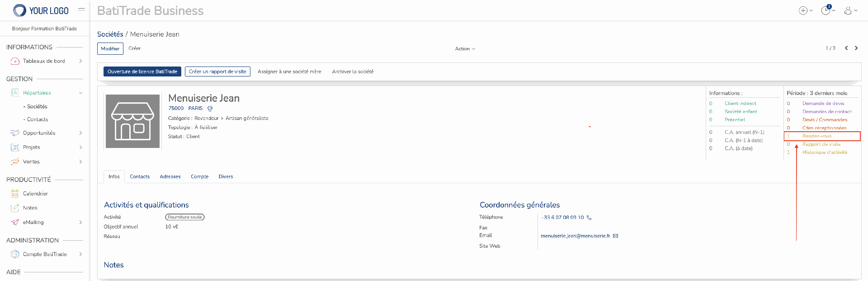
Task: Click the telephone number +33 6 07 08 09 10
Action: click(x=562, y=218)
